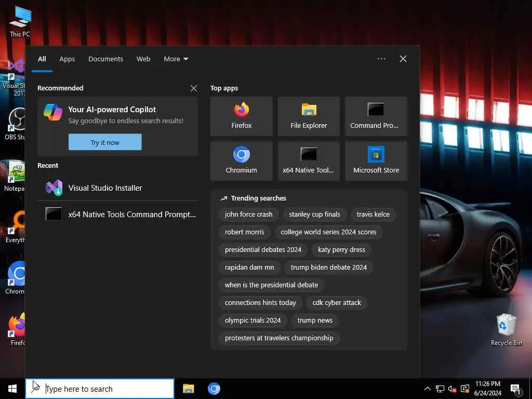
Task: Switch to the All tab
Action: 42,59
